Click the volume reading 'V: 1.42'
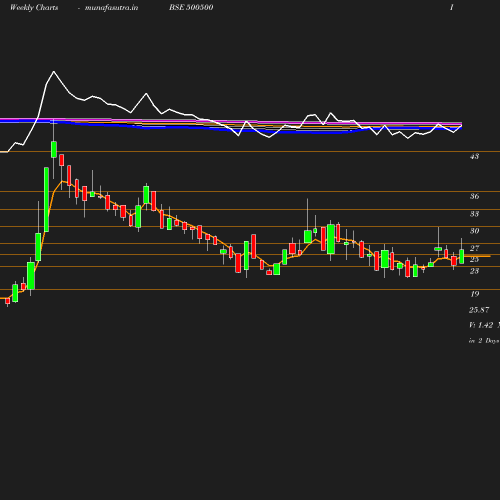This screenshot has width=500, height=500. pyautogui.click(x=481, y=325)
